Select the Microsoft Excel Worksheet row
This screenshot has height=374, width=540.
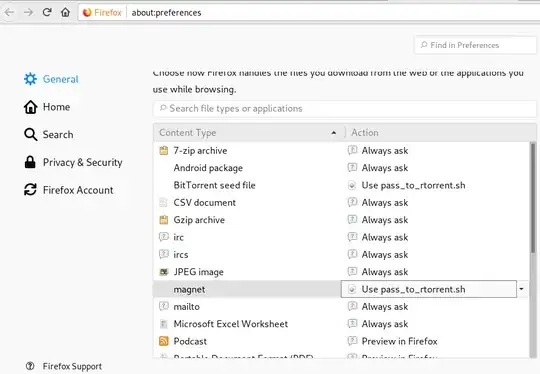342,324
